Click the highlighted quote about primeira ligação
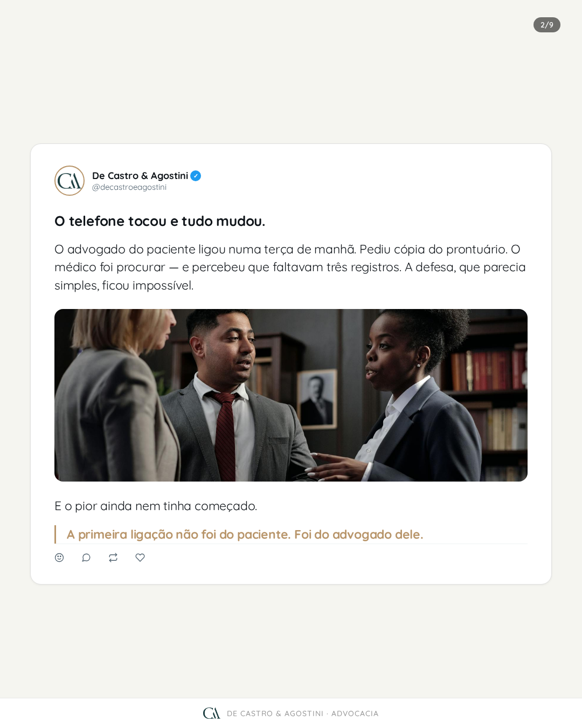The height and width of the screenshot is (728, 582). click(x=245, y=534)
